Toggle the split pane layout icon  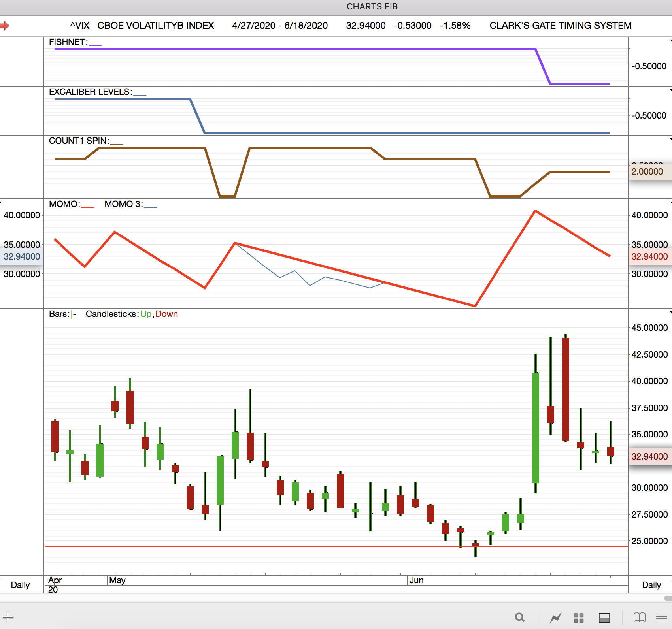[x=604, y=618]
